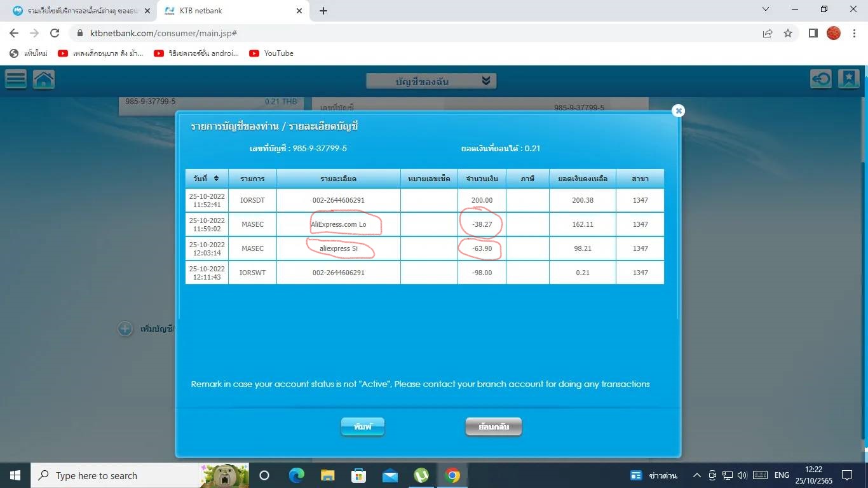Select the 98.21 balance cell
The height and width of the screenshot is (488, 868).
(583, 248)
